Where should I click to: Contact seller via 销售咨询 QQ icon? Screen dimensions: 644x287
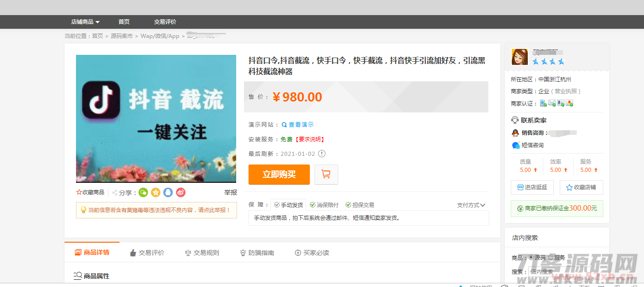(515, 133)
